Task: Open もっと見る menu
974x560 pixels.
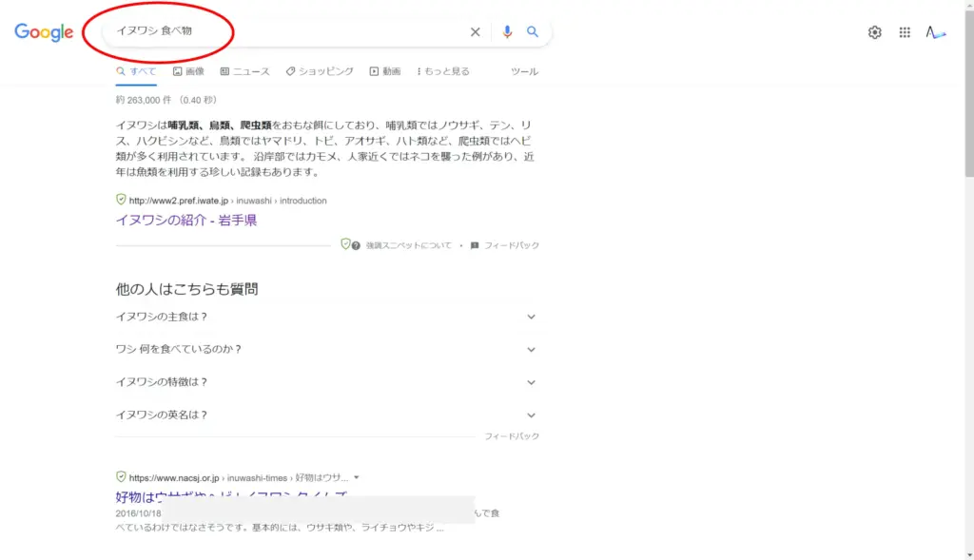Action: (x=443, y=71)
